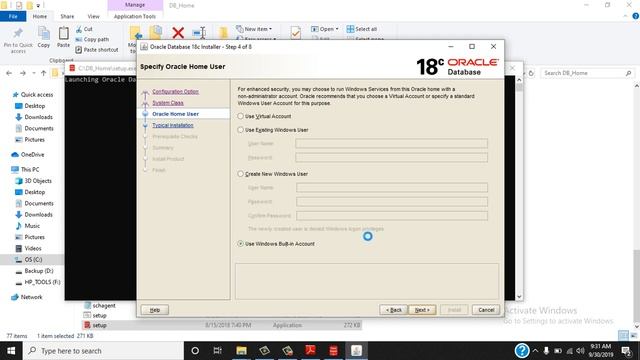The image size is (640, 360).
Task: Click Existing Windows User name field
Action: (391, 143)
